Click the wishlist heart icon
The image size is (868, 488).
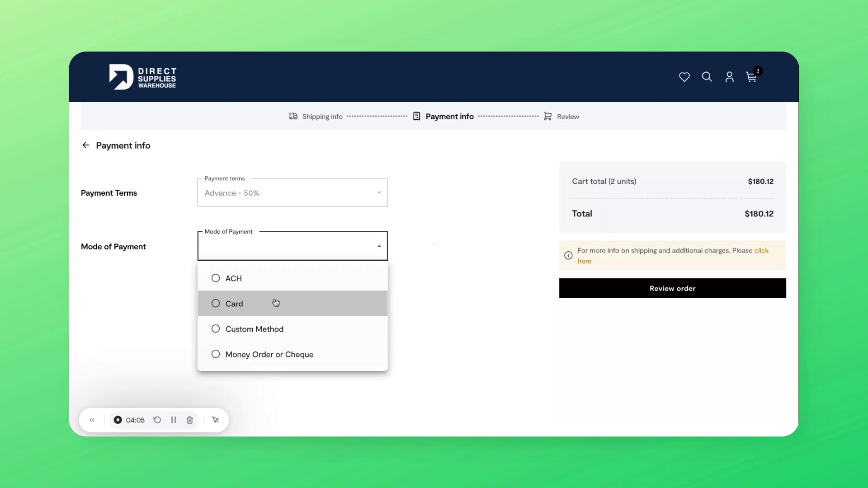(684, 77)
